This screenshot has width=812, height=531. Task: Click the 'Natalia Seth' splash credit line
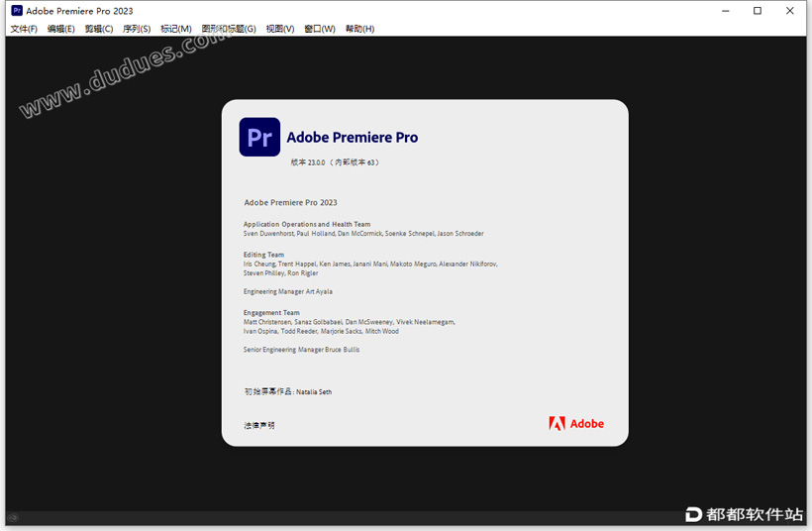pos(288,391)
